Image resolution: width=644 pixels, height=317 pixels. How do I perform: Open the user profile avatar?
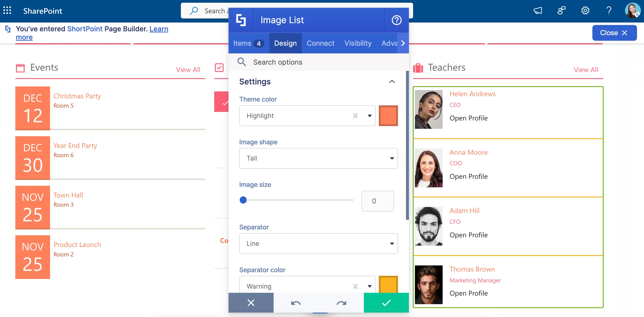(632, 11)
